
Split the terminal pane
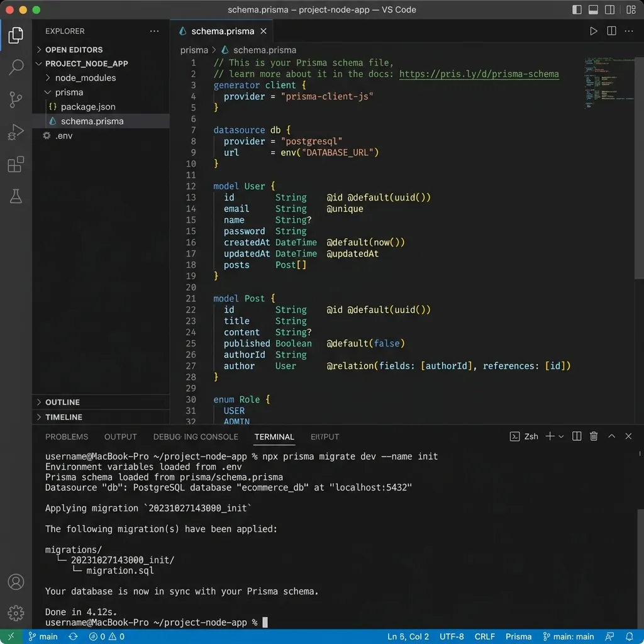coord(577,436)
